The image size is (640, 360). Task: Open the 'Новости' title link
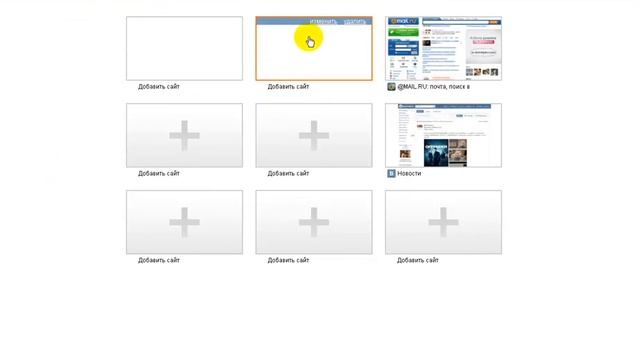[409, 173]
